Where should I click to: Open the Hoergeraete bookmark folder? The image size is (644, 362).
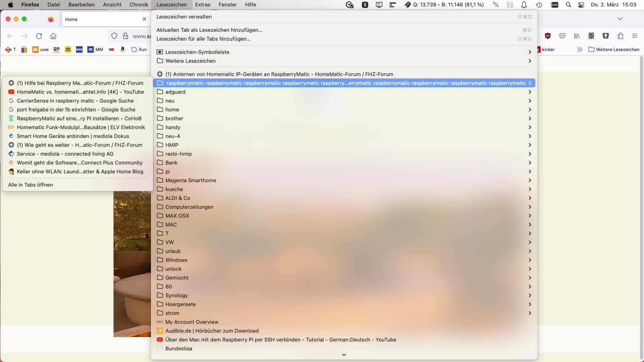tap(344, 304)
